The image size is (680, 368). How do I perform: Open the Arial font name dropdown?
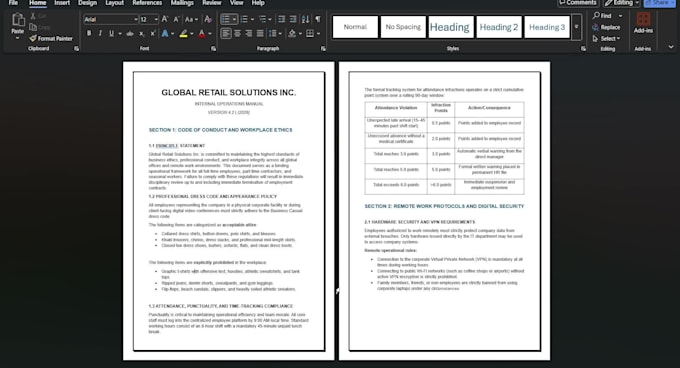click(x=135, y=20)
